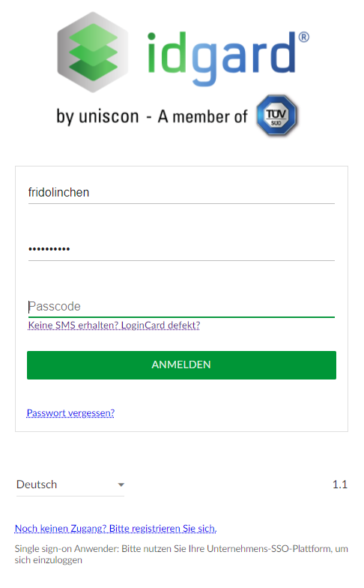Screen dimensions: 364x588
Task: Focus the username field containing fridolinchen
Action: [181, 193]
